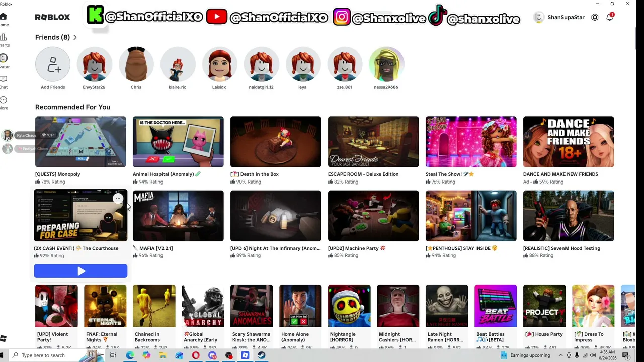Image resolution: width=644 pixels, height=362 pixels.
Task: Open Night At The Infirmary thumbnail
Action: coord(276,216)
